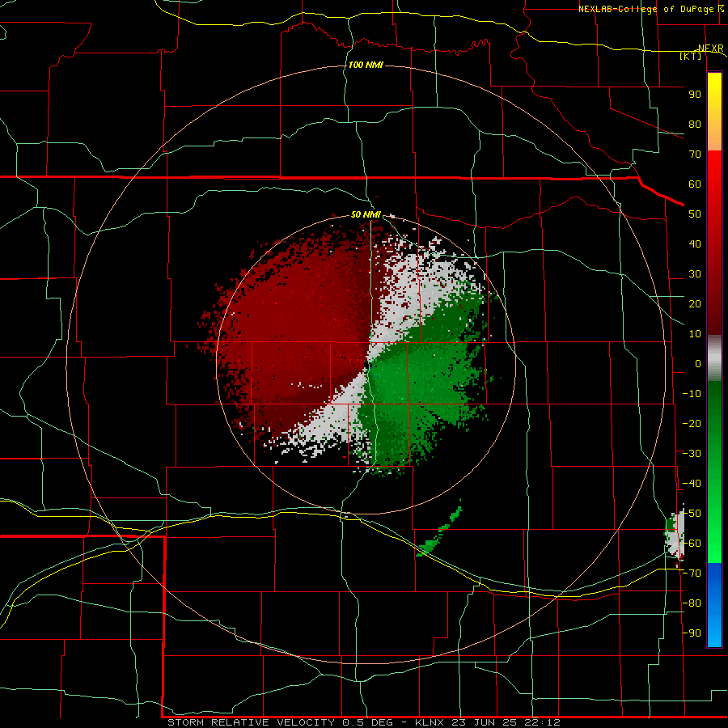Click the 20 value on velocity scale
The image size is (728, 728).
tap(695, 304)
